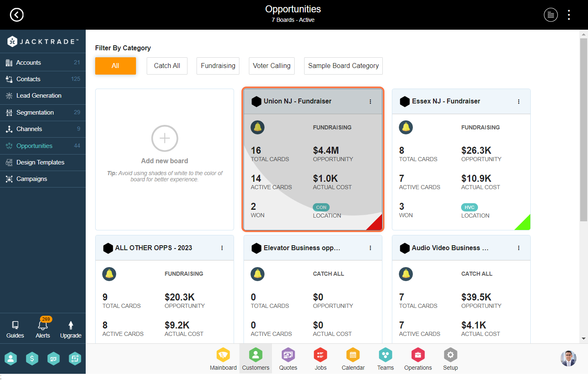Screen dimensions: 588x380
Task: Click the CON location tag
Action: (x=321, y=207)
